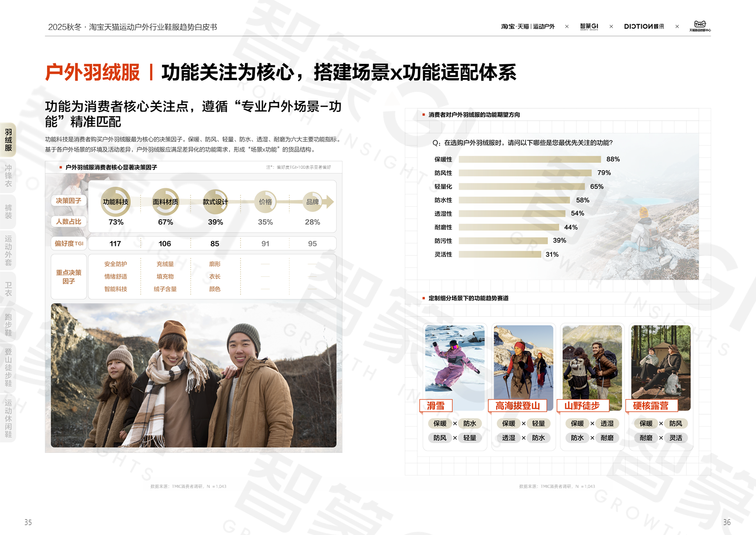Click the TMIC logo in header
756x535 pixels.
coord(700,26)
